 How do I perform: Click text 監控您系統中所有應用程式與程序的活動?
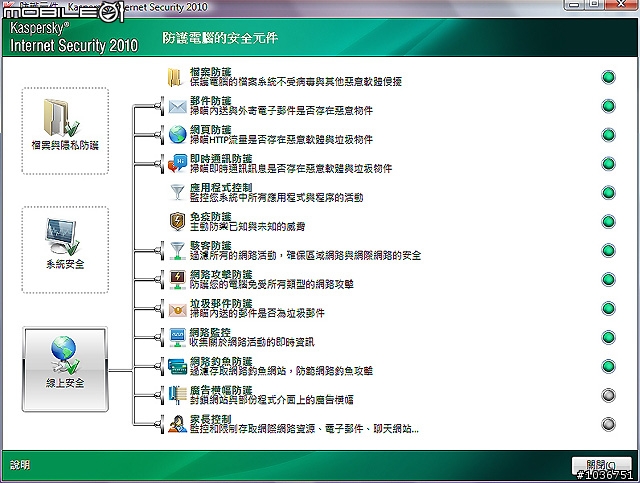point(276,198)
